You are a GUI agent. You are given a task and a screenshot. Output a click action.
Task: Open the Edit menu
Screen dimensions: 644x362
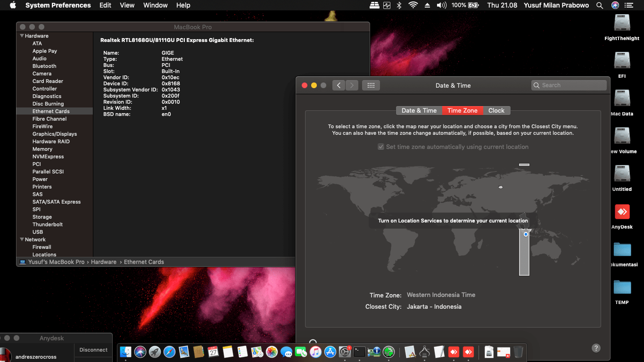click(105, 5)
